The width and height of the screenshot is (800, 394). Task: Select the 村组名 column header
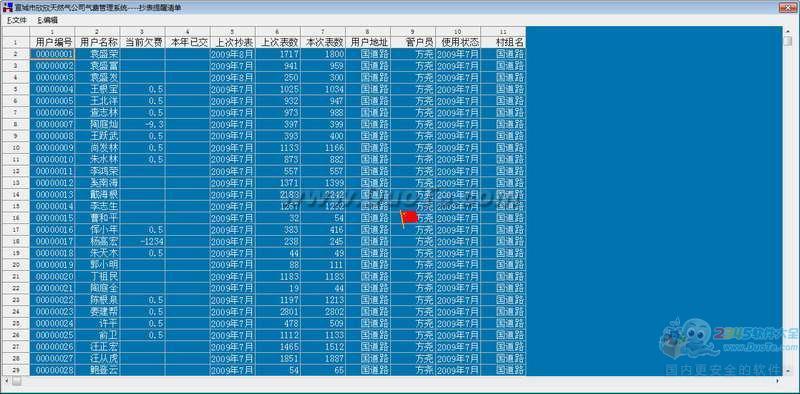click(503, 42)
